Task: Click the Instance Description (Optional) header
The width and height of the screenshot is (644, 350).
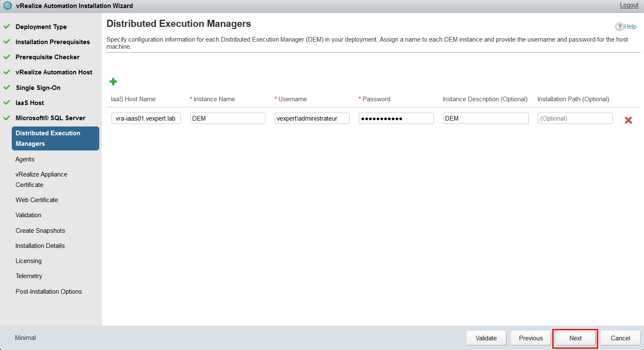Action: click(485, 99)
